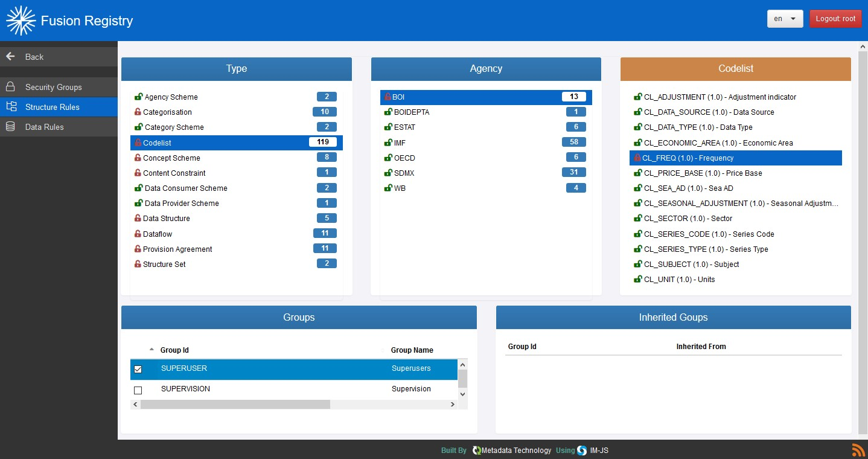Open the Metadata Technology footer link
This screenshot has width=868, height=459.
click(511, 451)
